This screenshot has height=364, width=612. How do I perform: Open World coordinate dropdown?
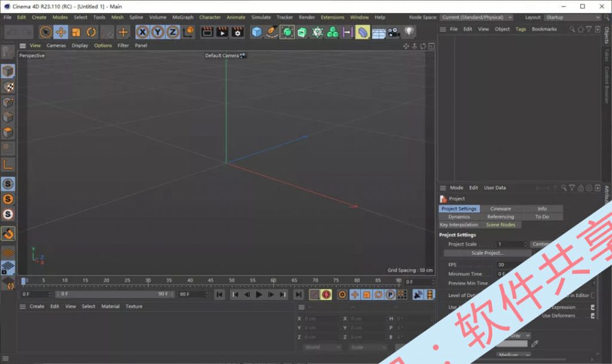322,347
